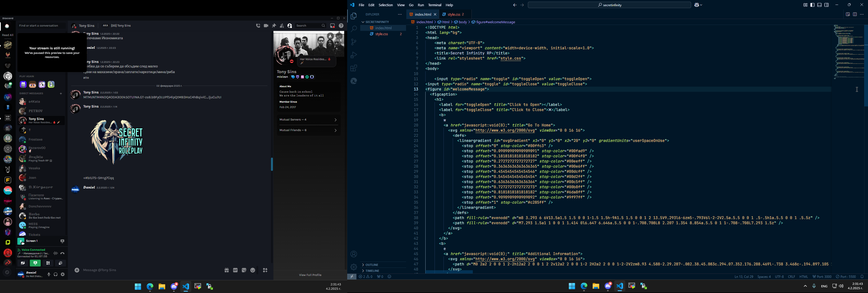Open editor more actions ellipsis menu
868x293 pixels.
pos(862,14)
